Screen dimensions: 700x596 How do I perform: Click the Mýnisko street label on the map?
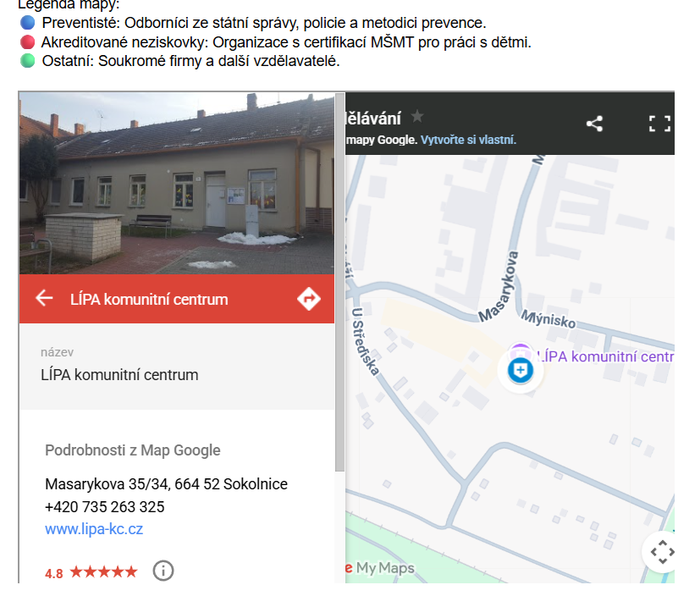pyautogui.click(x=548, y=319)
